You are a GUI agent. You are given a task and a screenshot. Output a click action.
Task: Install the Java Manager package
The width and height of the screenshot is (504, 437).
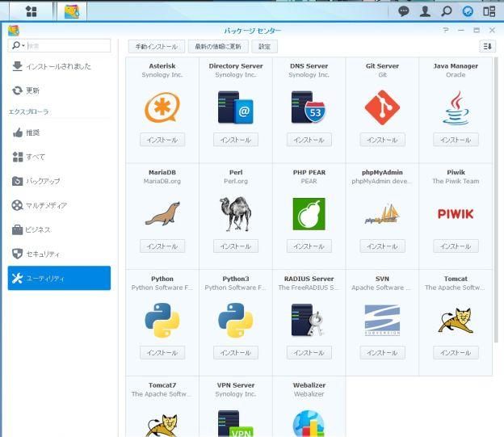tap(456, 140)
